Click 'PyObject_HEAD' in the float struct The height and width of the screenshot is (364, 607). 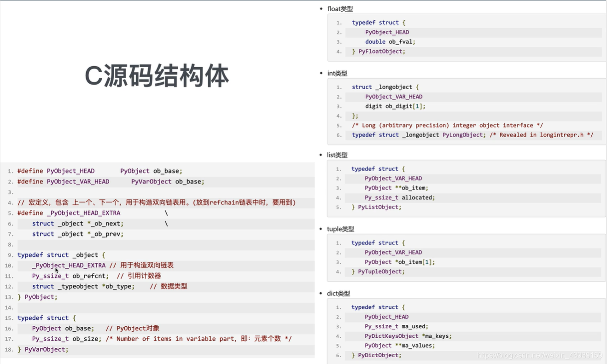[x=387, y=32]
